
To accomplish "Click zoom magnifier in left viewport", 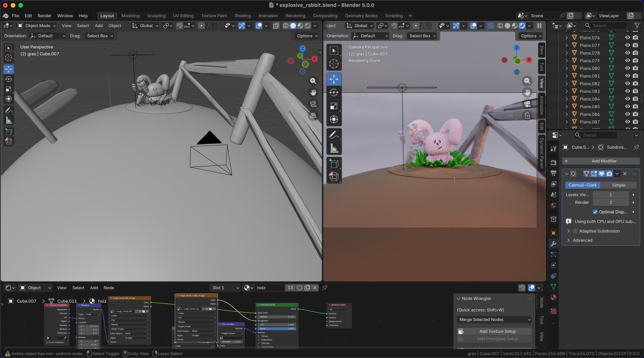I will (313, 81).
